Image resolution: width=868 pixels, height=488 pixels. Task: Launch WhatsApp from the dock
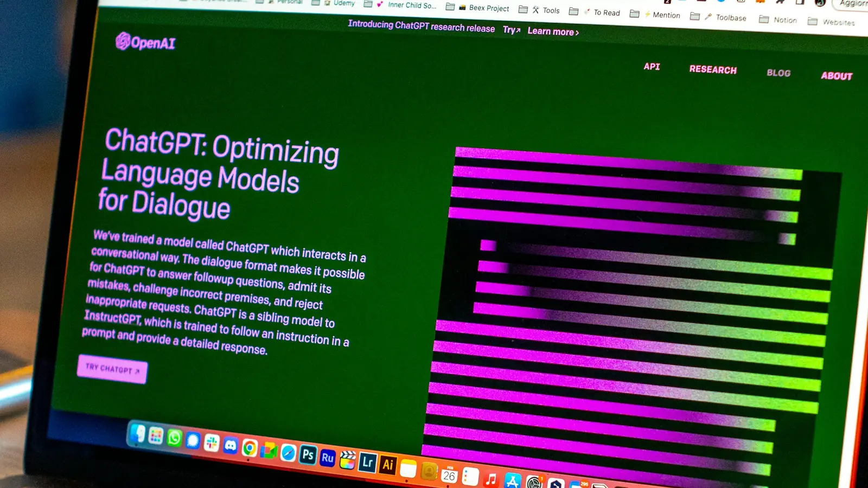pos(174,438)
